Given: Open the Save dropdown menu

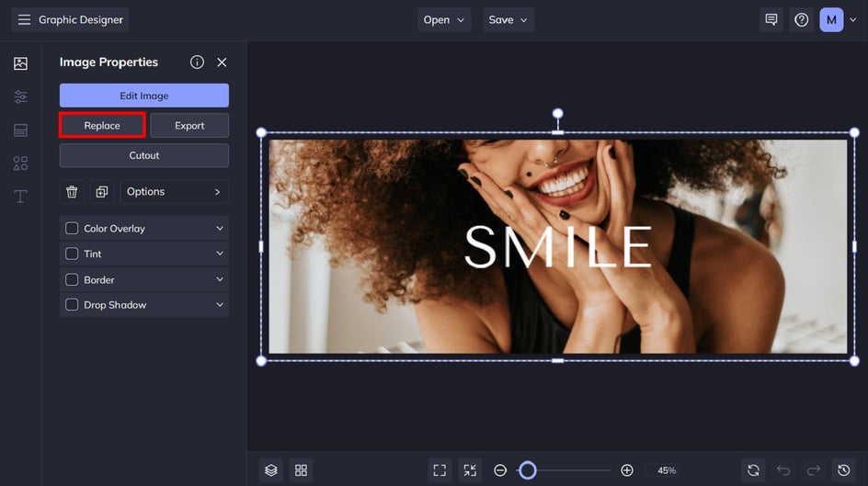Looking at the screenshot, I should pos(508,20).
